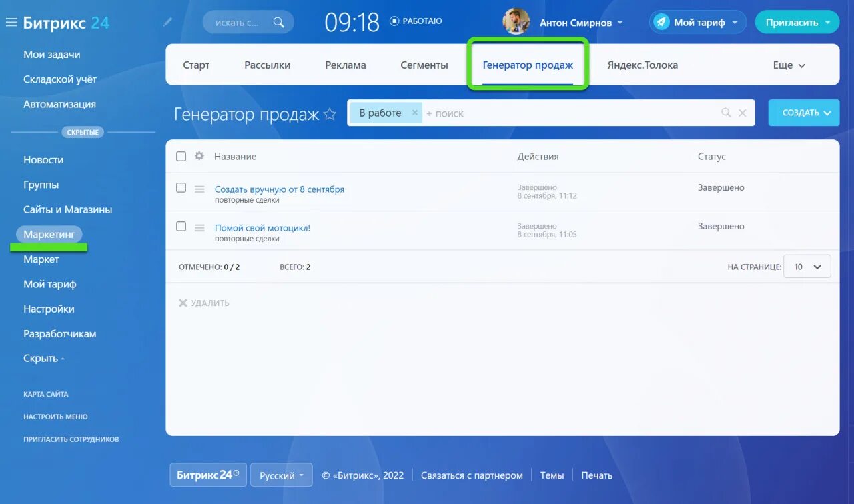Open Маркет in sidebar
The height and width of the screenshot is (504, 854).
[41, 259]
